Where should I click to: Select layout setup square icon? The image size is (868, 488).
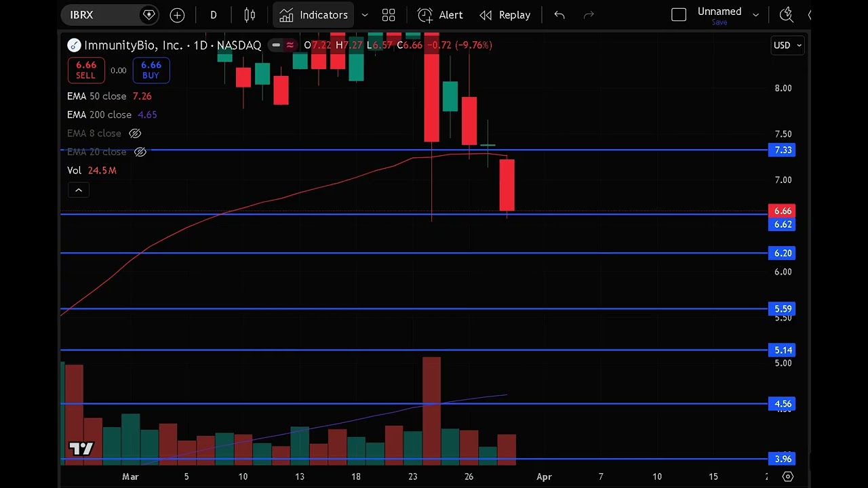(679, 15)
